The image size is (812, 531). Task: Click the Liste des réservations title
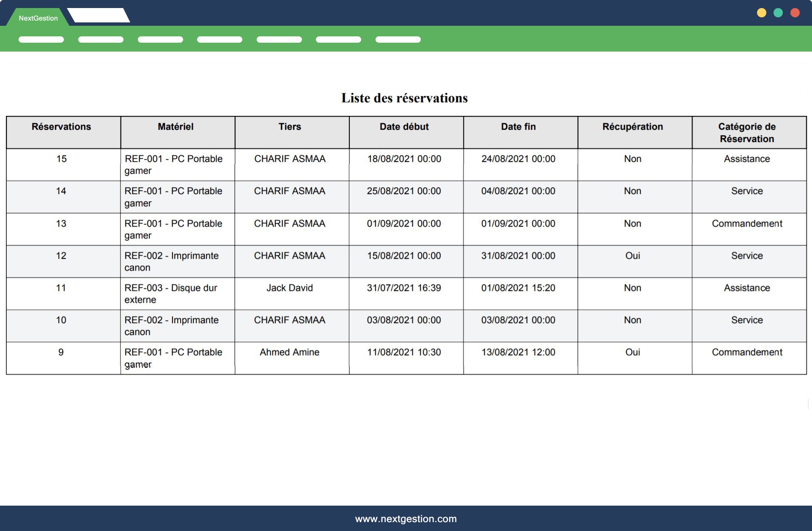[x=404, y=98]
